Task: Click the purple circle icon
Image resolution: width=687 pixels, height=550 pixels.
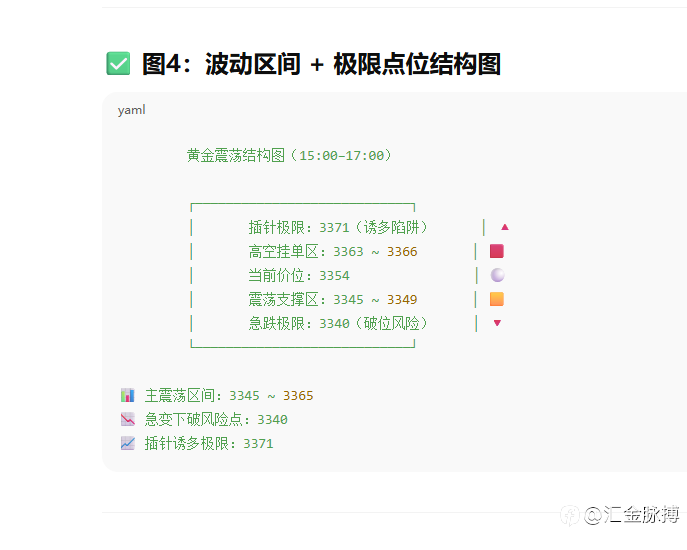Action: (497, 275)
